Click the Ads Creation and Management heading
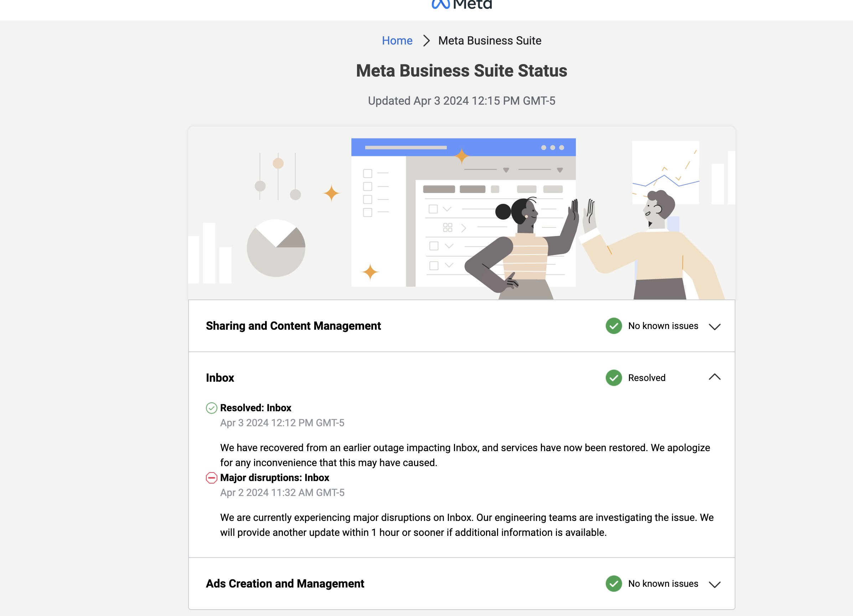 (285, 584)
